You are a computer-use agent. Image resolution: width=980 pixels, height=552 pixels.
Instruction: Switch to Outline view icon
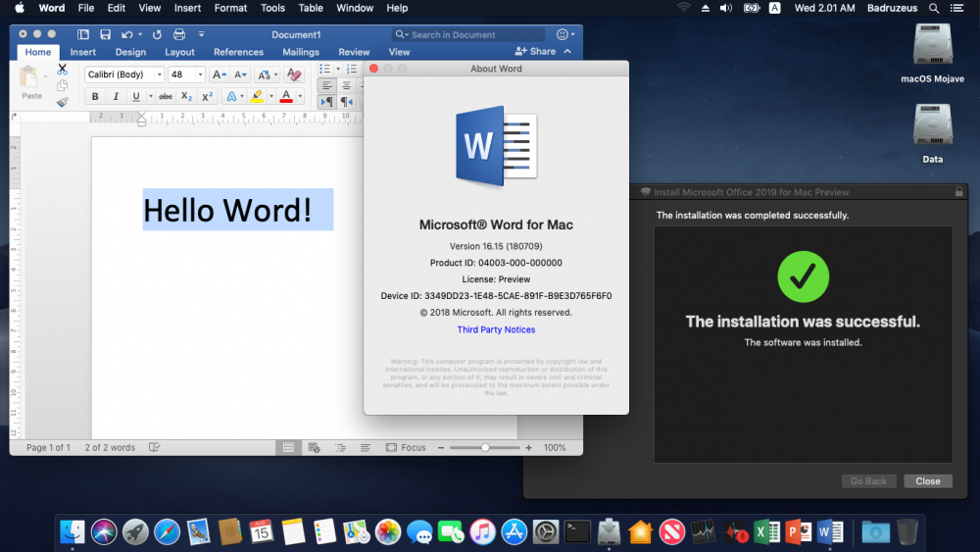click(340, 448)
